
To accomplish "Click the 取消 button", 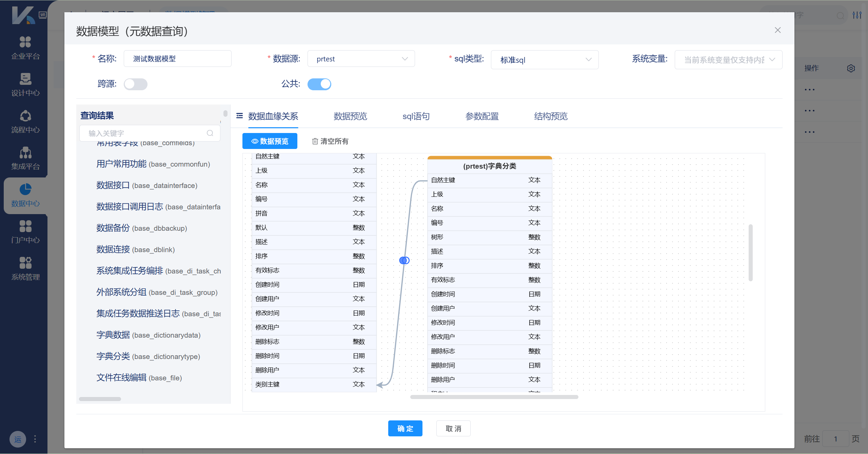I will (453, 428).
